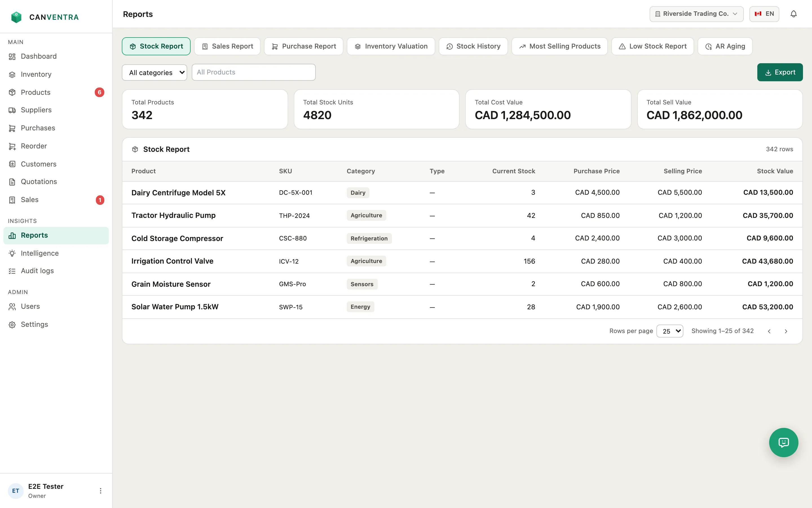Screen dimensions: 812x508
Task: Open E2E Tester user options menu dots
Action: 100,491
